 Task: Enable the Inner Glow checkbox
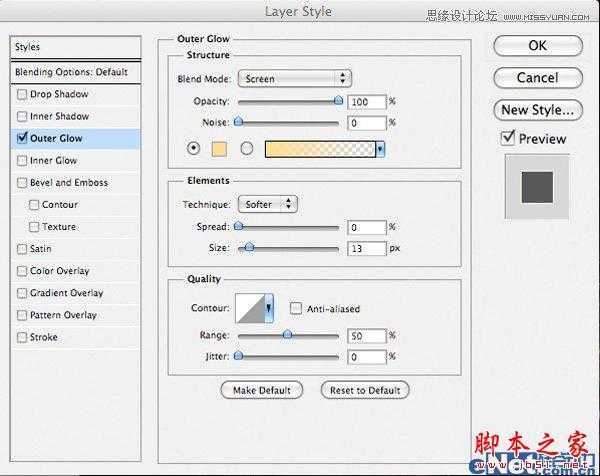tap(22, 161)
